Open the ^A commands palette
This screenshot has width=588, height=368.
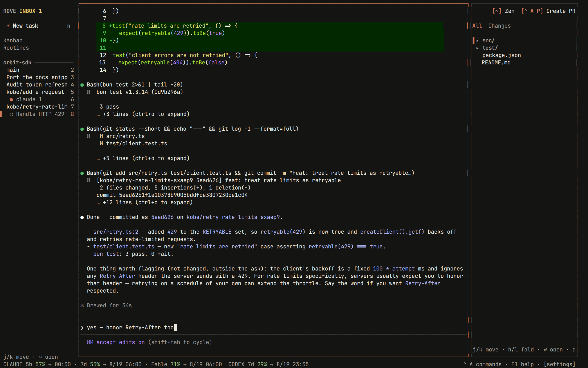click(x=482, y=364)
